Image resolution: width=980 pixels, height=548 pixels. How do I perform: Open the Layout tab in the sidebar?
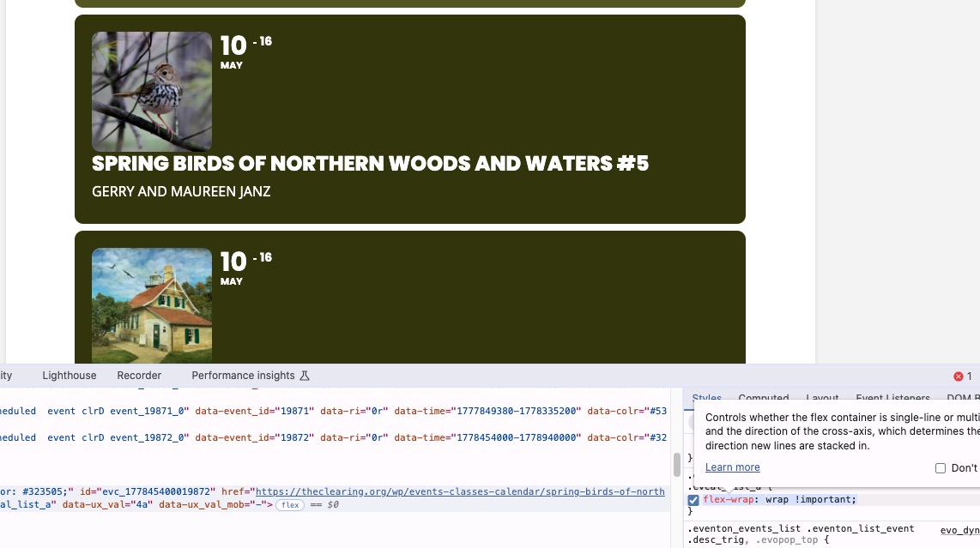tap(822, 398)
